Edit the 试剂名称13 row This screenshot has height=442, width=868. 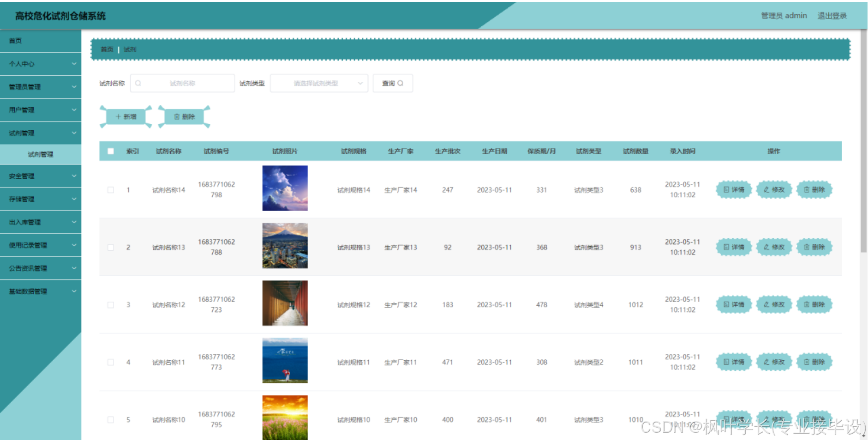pyautogui.click(x=774, y=247)
